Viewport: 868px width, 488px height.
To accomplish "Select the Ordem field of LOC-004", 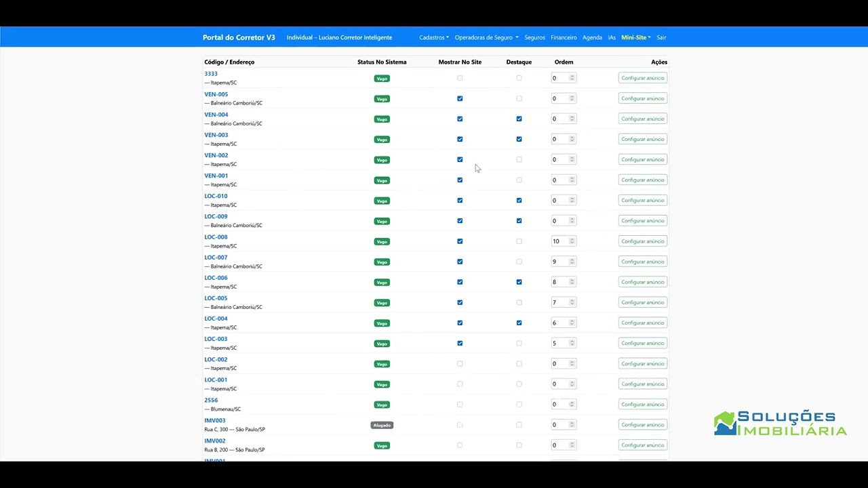I will coord(564,323).
